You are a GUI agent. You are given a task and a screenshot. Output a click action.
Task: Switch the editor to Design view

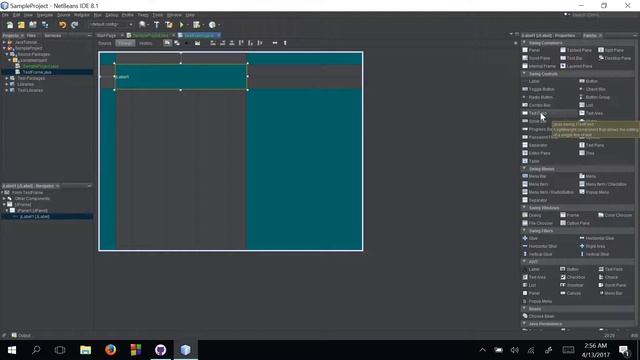[125, 43]
